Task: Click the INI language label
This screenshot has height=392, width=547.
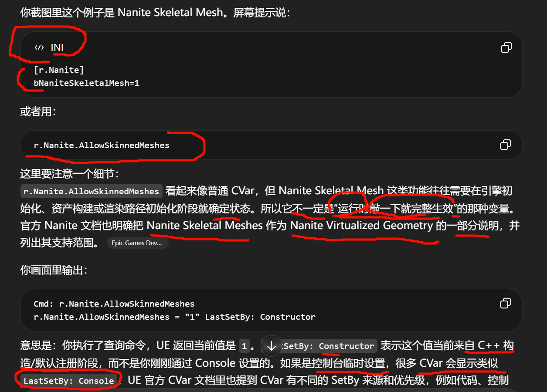Action: pyautogui.click(x=57, y=47)
